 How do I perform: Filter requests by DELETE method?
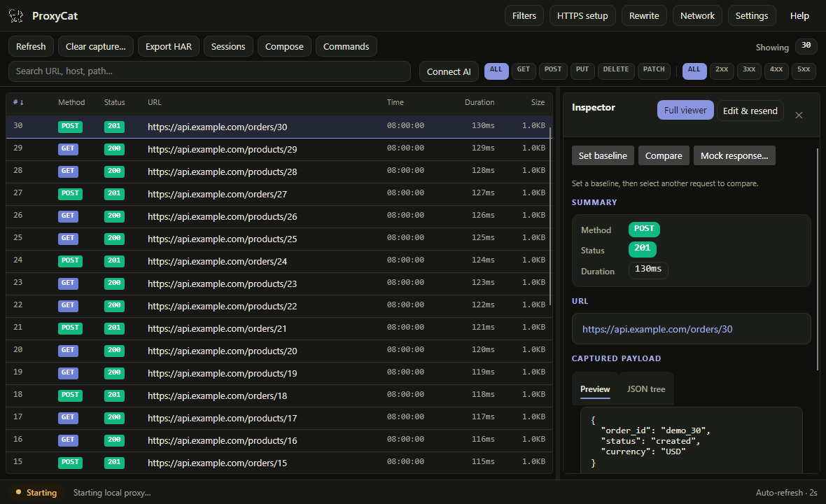point(616,71)
